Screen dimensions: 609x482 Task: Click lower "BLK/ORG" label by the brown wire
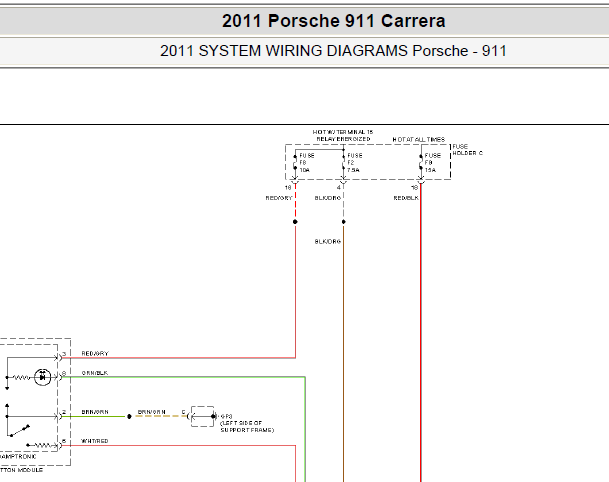(327, 242)
